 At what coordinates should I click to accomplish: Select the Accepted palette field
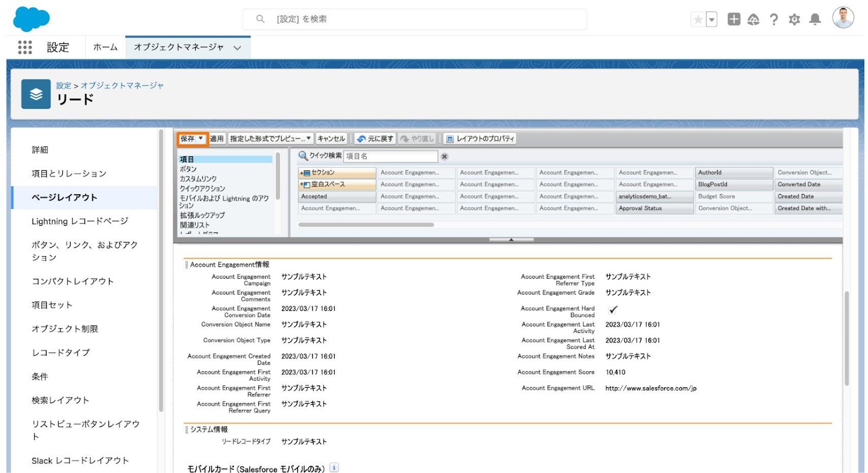(x=337, y=196)
